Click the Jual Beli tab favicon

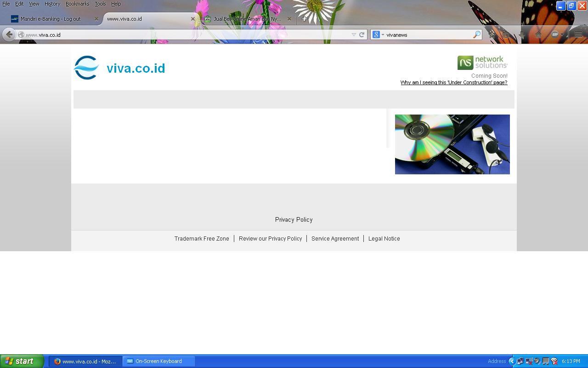(208, 19)
